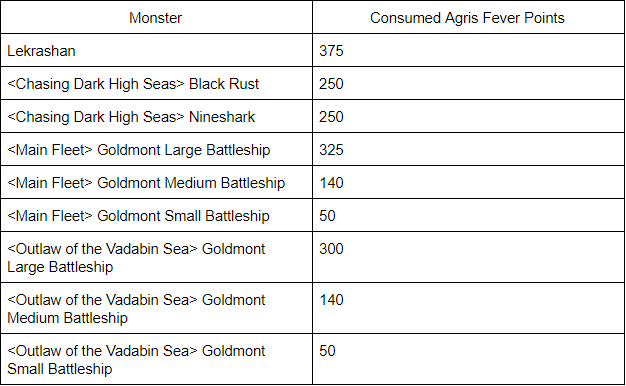Select 250 value beside Black Rust
The image size is (626, 386).
468,83
